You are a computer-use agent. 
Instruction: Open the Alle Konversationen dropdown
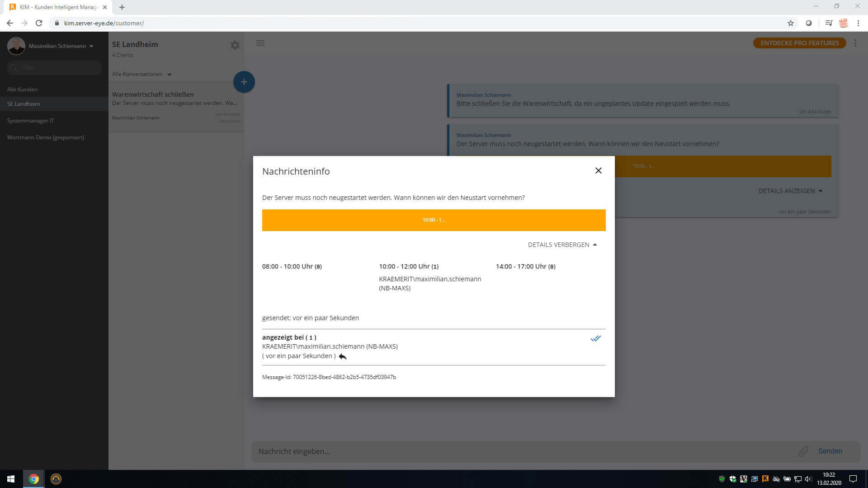(x=142, y=74)
